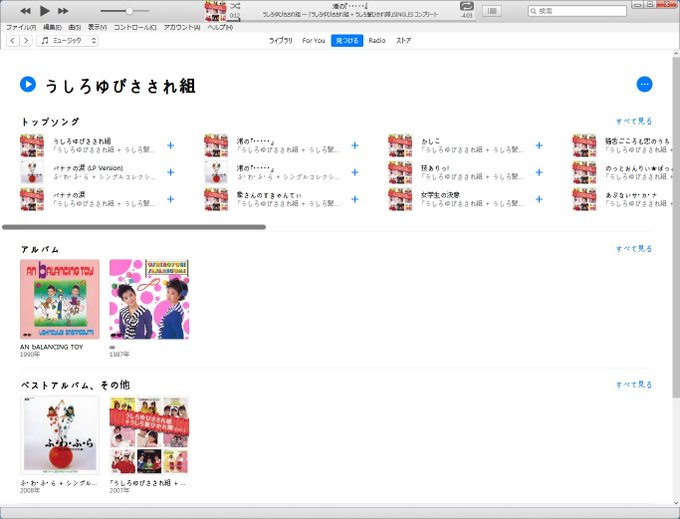Skip to next track with fast-forward button
Viewport: 680px width, 519px height.
point(63,11)
